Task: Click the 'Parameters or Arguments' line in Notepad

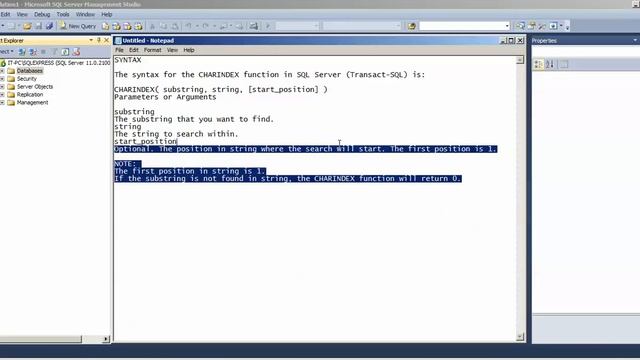Action: (165, 97)
